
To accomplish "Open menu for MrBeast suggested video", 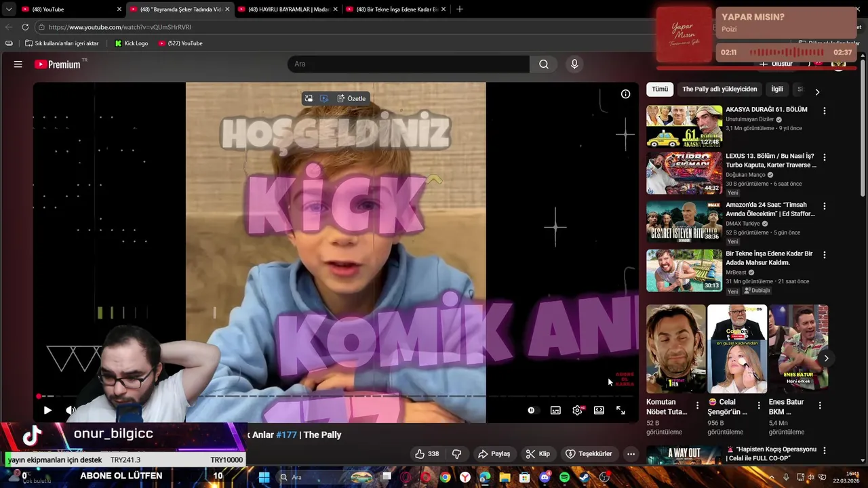I will [825, 255].
